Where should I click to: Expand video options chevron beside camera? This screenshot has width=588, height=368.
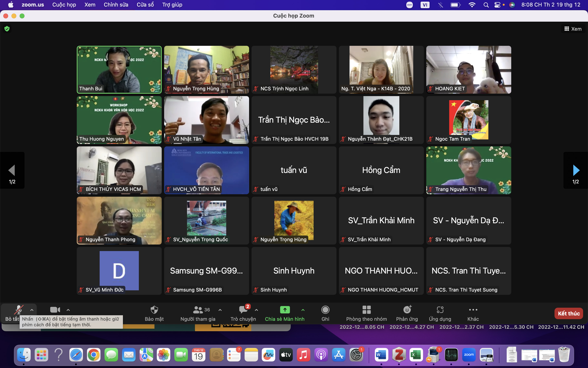coord(68,310)
